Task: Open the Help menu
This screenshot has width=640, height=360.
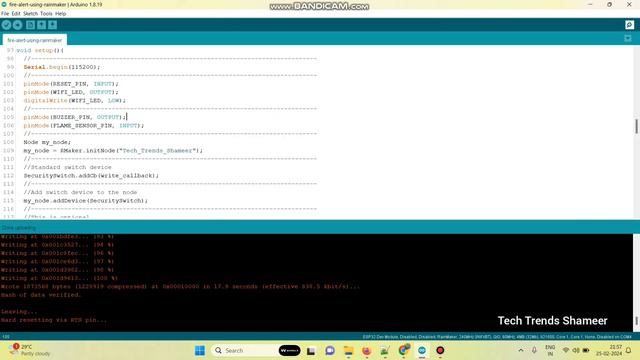Action: click(x=60, y=13)
